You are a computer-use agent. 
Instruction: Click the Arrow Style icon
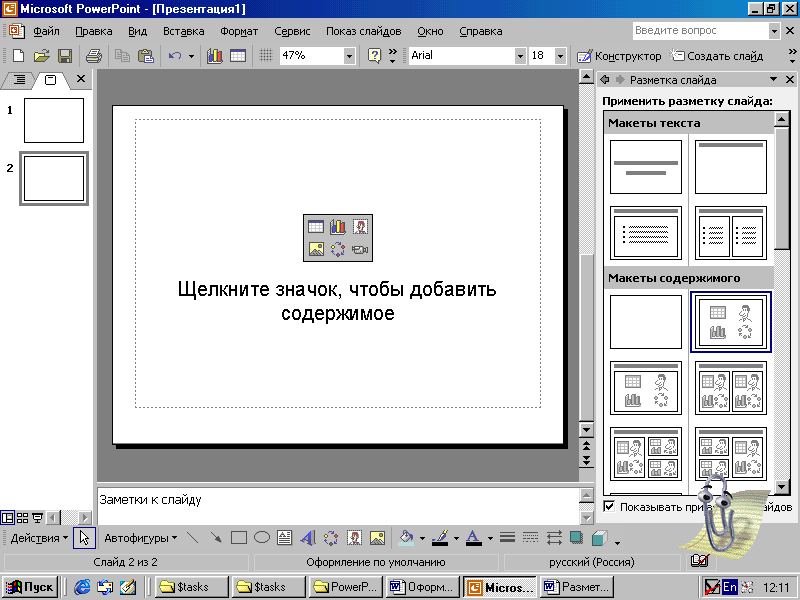click(554, 537)
